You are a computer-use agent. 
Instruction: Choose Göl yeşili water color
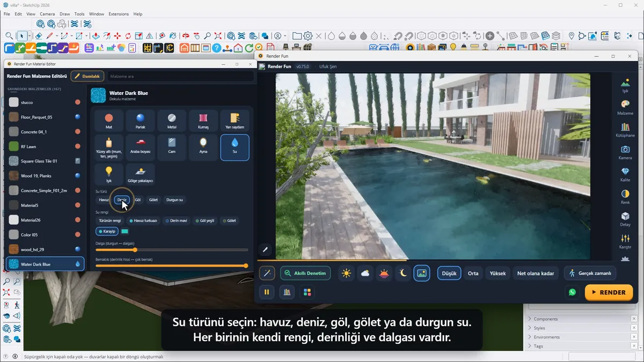pos(205,220)
